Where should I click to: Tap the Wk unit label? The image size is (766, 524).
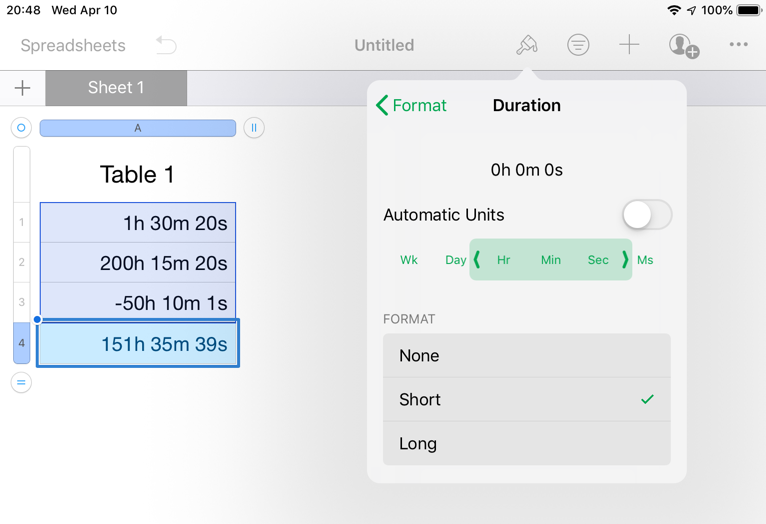tap(409, 260)
